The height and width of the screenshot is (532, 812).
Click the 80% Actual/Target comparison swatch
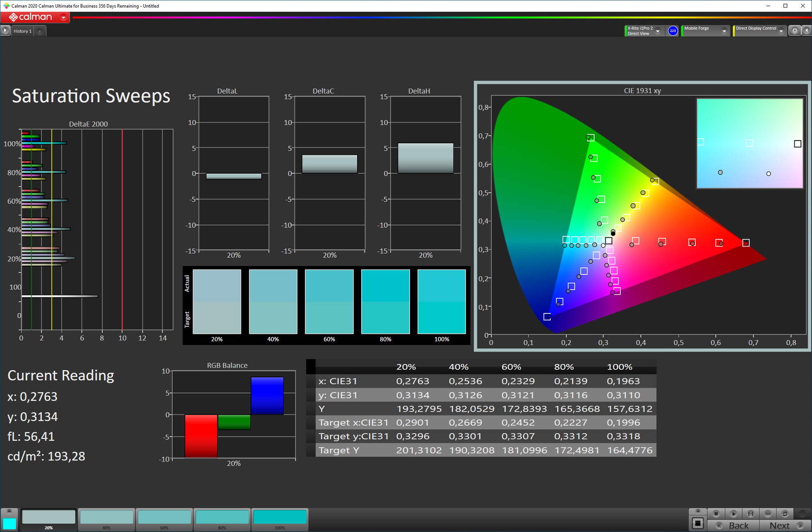click(x=386, y=301)
